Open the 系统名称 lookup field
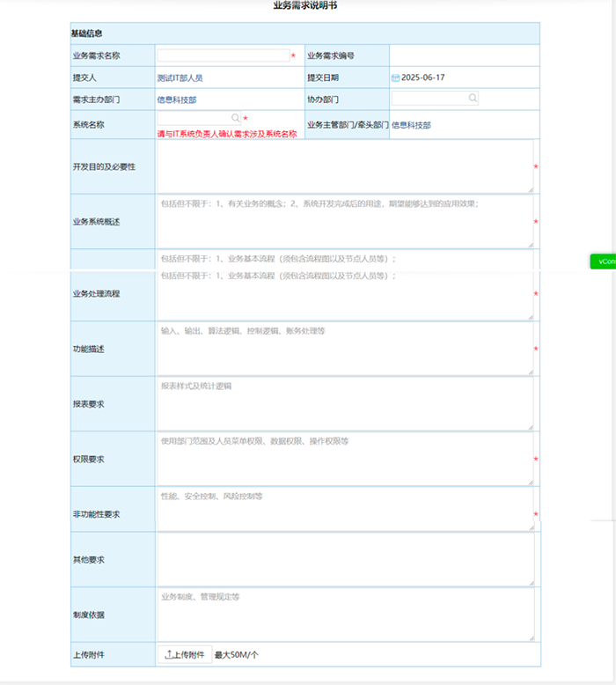 pyautogui.click(x=199, y=118)
